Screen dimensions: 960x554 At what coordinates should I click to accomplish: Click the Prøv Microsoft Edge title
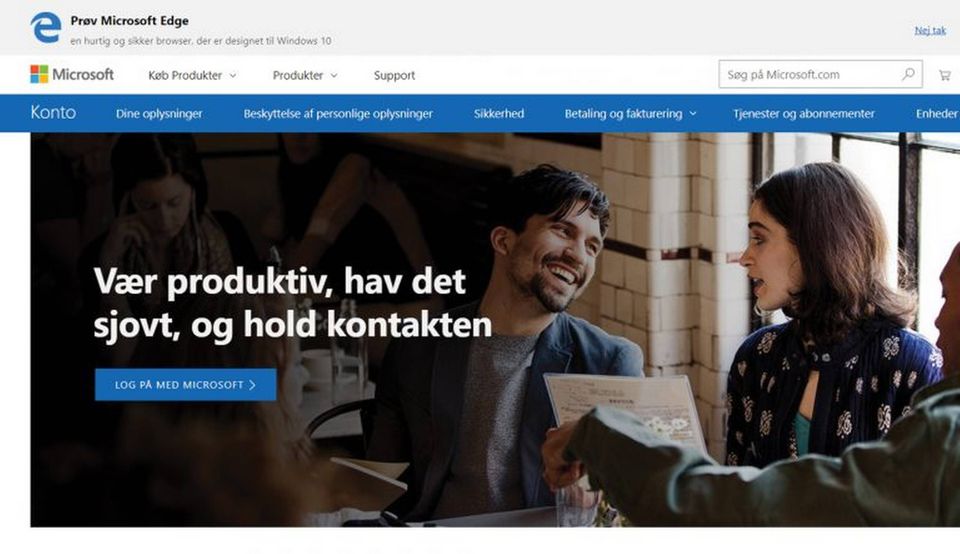129,21
